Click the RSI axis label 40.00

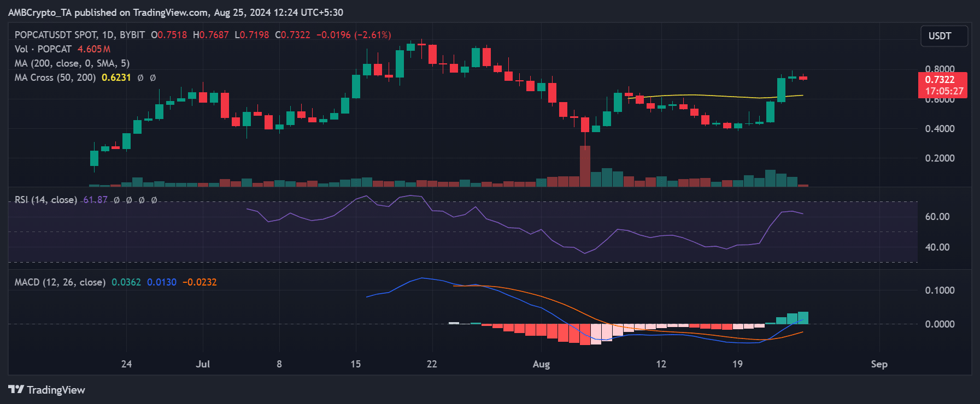pos(937,247)
